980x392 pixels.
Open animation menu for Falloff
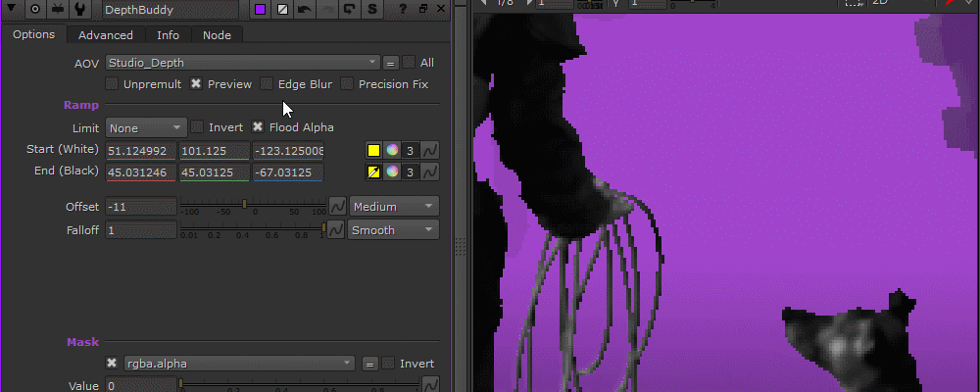tap(335, 230)
